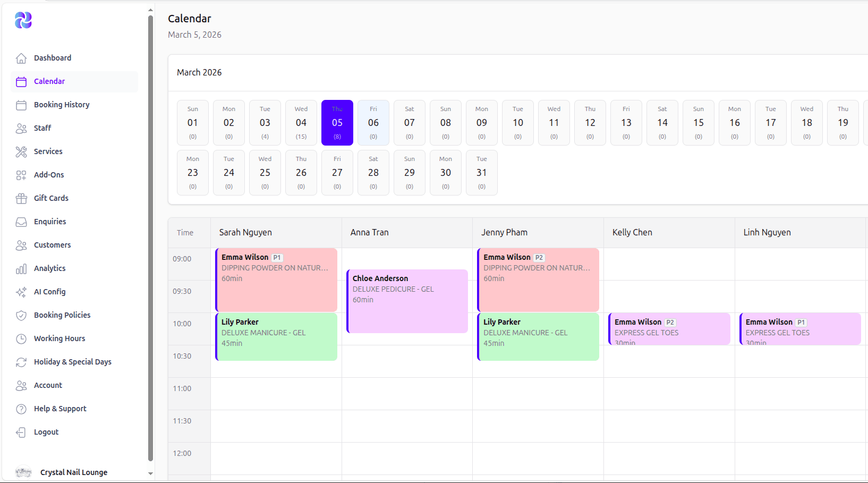The height and width of the screenshot is (483, 868).
Task: Click the Working Hours clock icon
Action: tap(21, 338)
